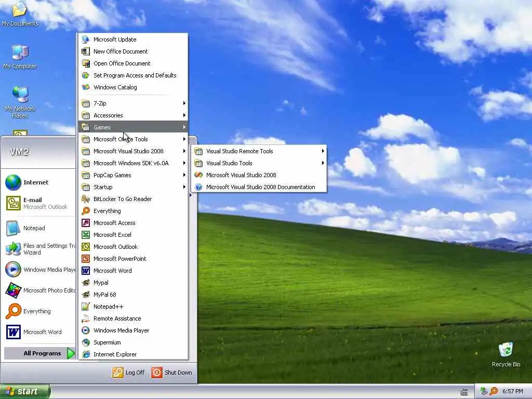
Task: Click the Microsoft PowerPoint icon
Action: pyautogui.click(x=86, y=259)
